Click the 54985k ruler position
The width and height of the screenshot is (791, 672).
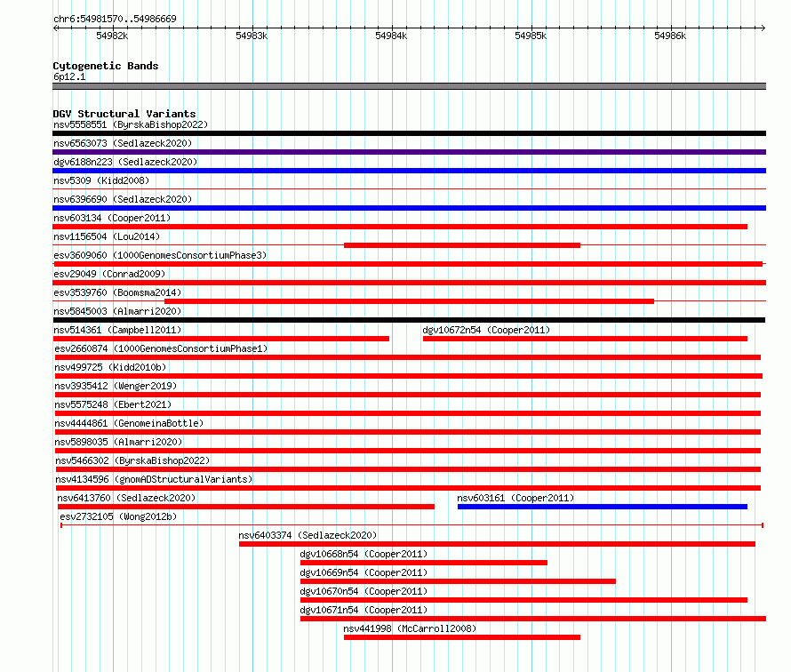point(531,36)
